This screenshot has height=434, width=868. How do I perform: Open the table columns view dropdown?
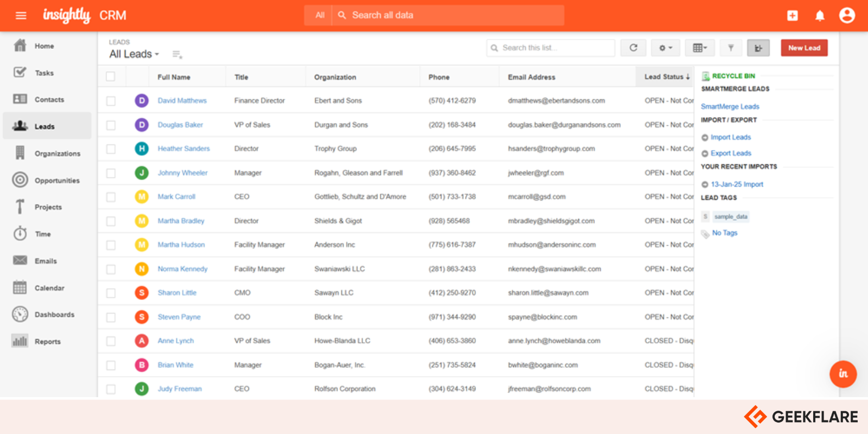coord(699,48)
